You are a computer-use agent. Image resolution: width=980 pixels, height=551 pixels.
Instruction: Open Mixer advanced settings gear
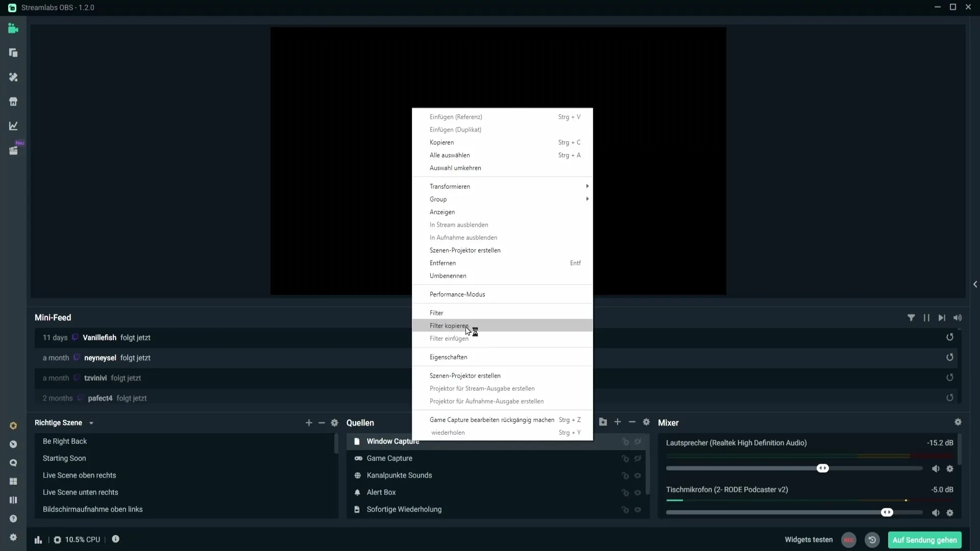(958, 422)
